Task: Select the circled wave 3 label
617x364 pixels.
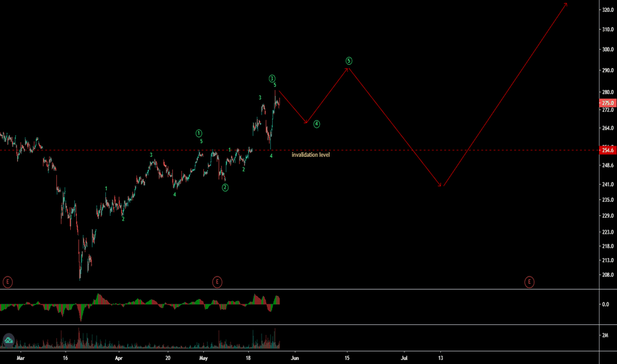Action: (x=272, y=79)
